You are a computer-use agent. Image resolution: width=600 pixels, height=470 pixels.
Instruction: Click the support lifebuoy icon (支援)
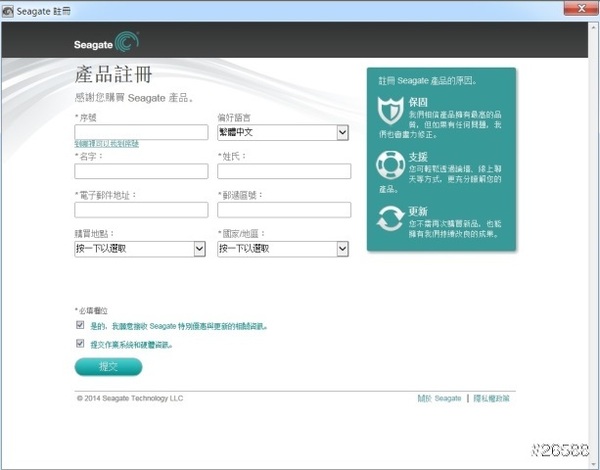389,165
